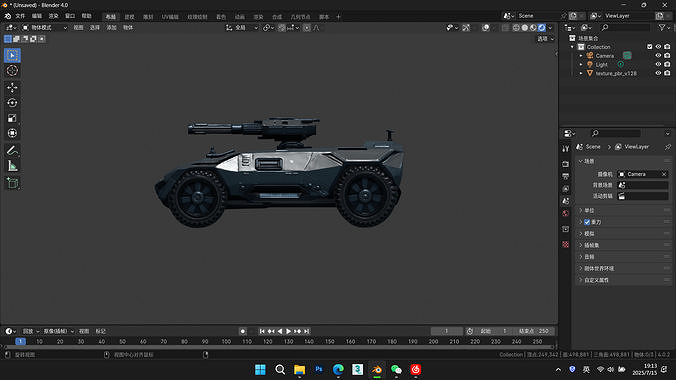The height and width of the screenshot is (380, 676).
Task: Expand the Light item in outliner
Action: (x=581, y=64)
